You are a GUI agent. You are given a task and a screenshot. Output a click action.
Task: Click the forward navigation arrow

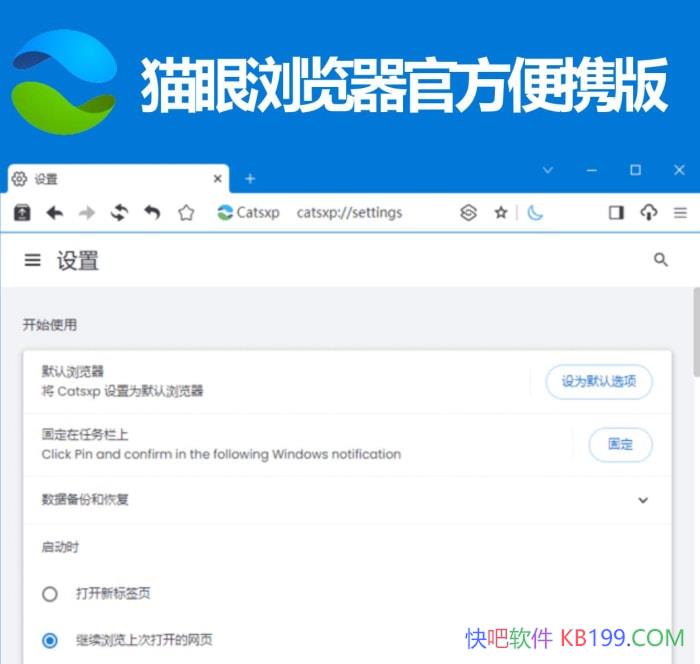point(87,213)
